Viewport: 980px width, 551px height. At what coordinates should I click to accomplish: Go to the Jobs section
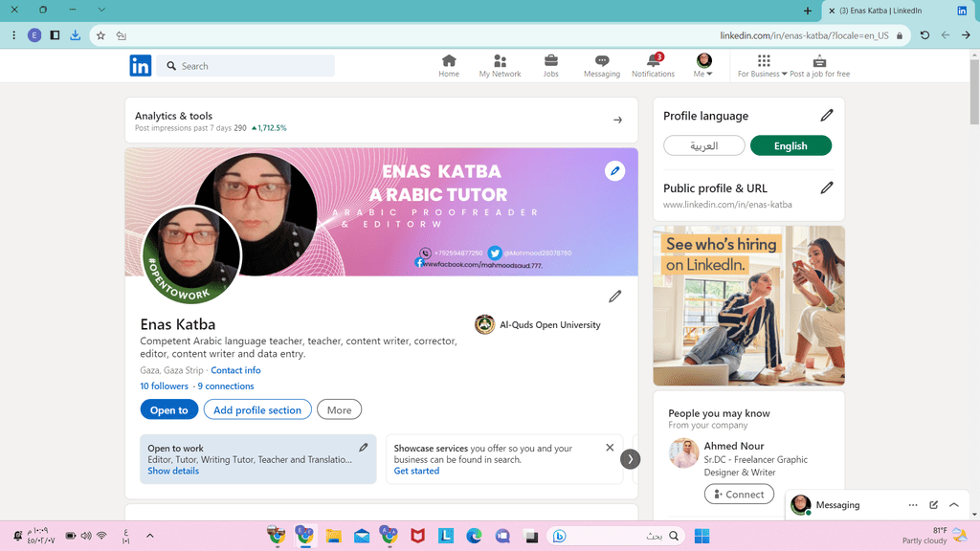tap(550, 66)
